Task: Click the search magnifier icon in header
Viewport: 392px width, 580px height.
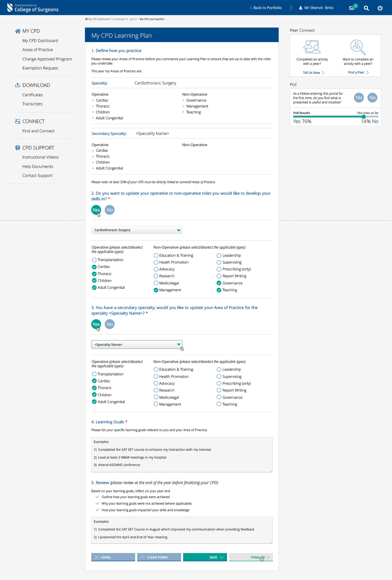Action: click(366, 8)
